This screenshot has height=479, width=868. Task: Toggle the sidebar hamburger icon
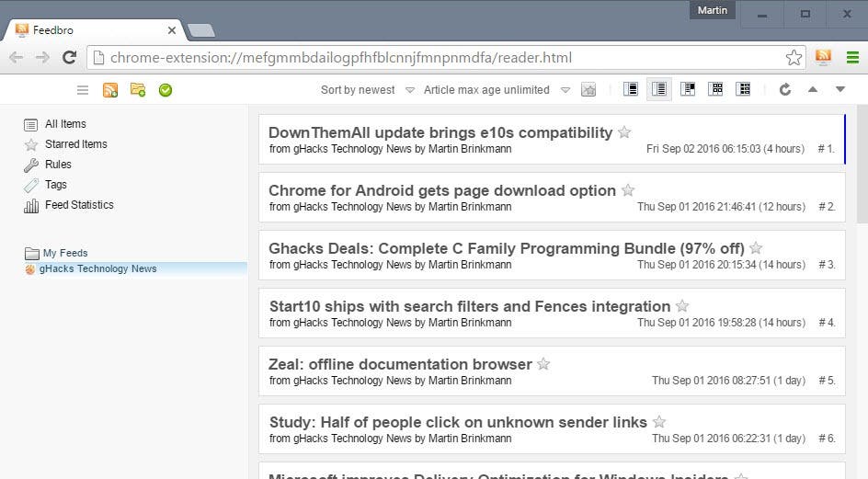[83, 90]
